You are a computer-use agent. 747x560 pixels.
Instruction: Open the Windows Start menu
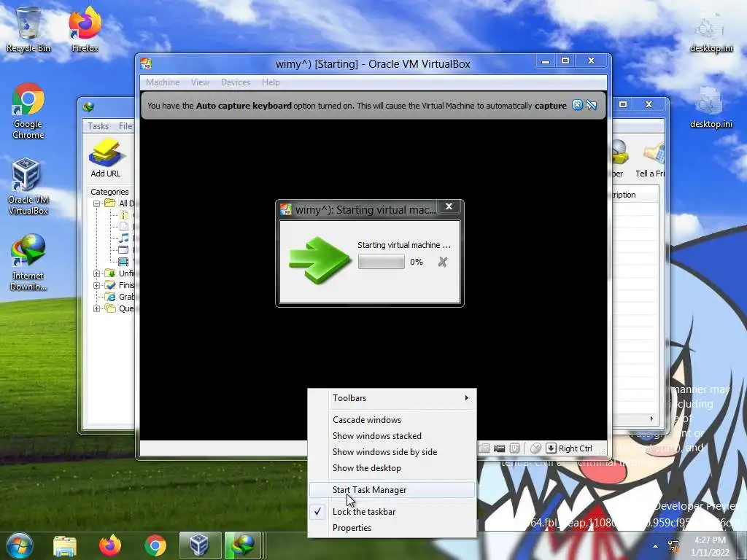coord(20,545)
